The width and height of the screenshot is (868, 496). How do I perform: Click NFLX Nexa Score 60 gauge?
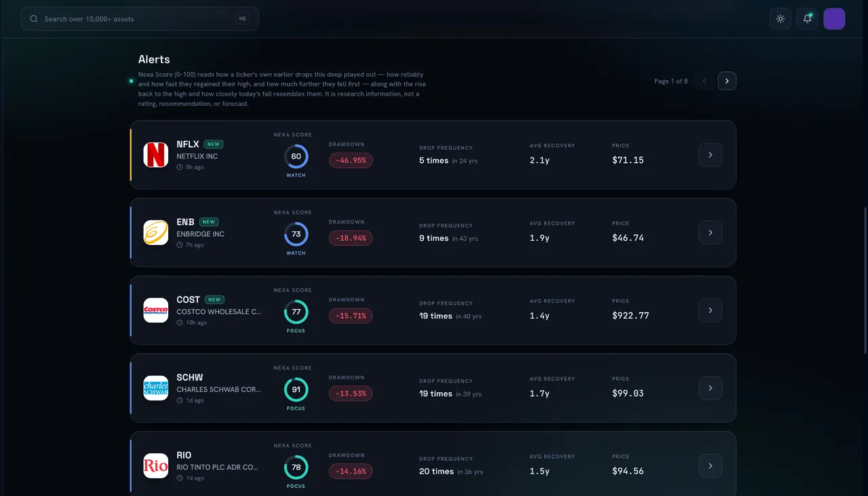[x=296, y=156]
